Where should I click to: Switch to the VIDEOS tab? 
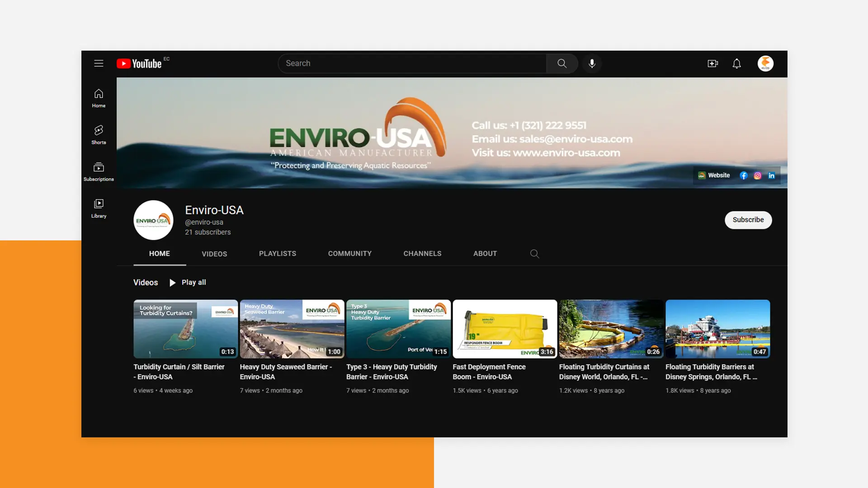point(214,254)
